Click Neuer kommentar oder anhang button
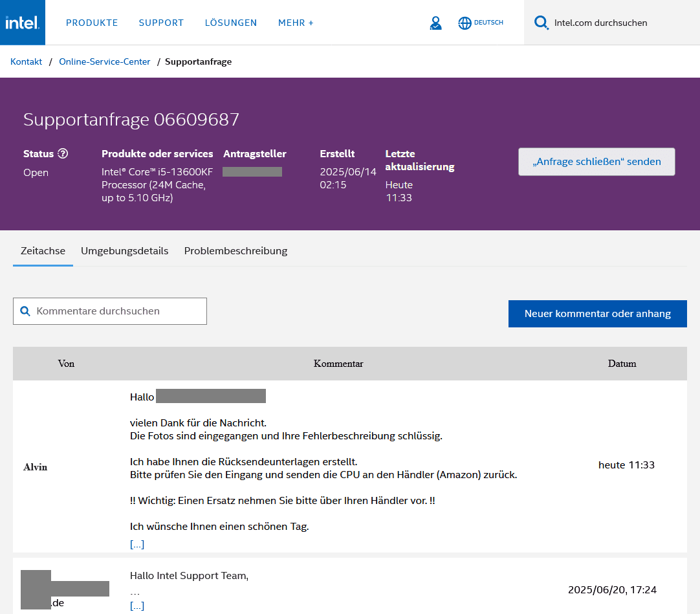Viewport: 700px width, 614px height. tap(597, 314)
